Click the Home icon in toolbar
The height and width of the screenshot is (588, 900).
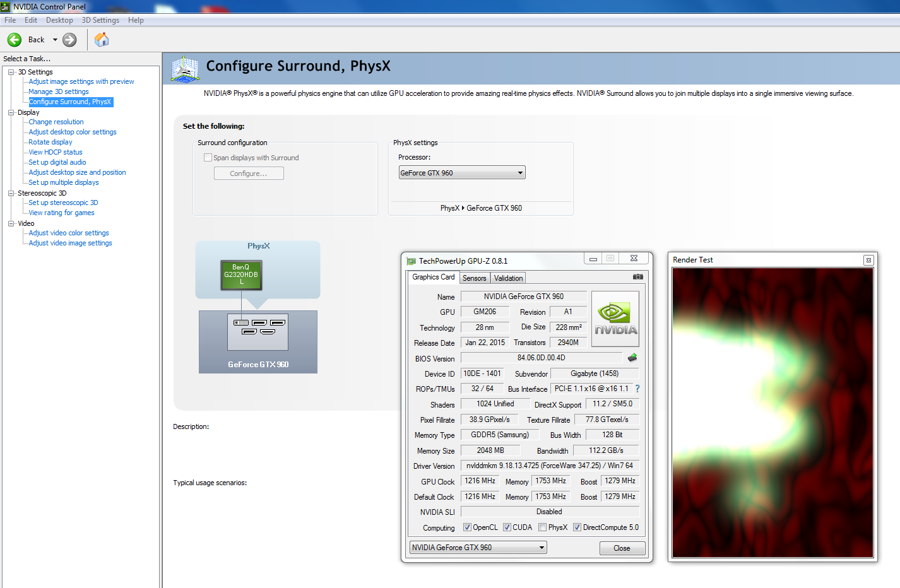click(x=102, y=40)
